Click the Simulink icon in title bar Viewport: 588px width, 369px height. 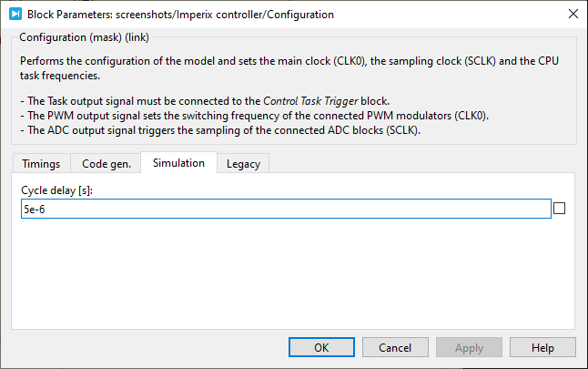(x=15, y=15)
